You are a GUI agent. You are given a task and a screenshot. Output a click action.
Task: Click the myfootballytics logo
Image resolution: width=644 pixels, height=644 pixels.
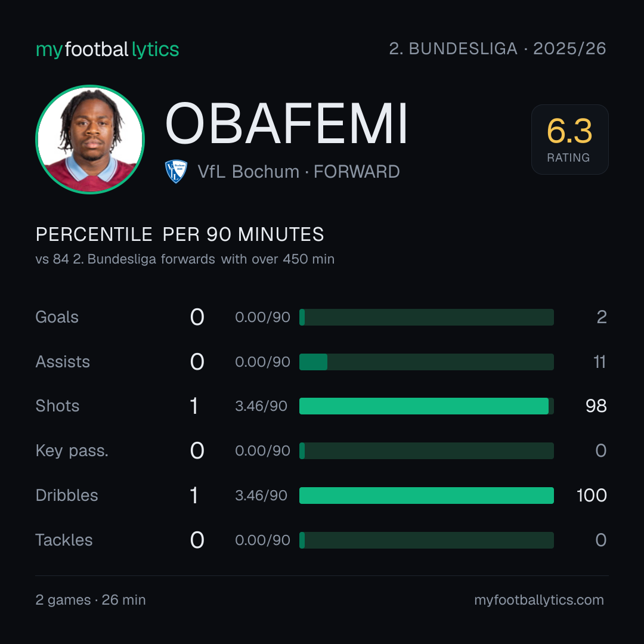click(107, 49)
